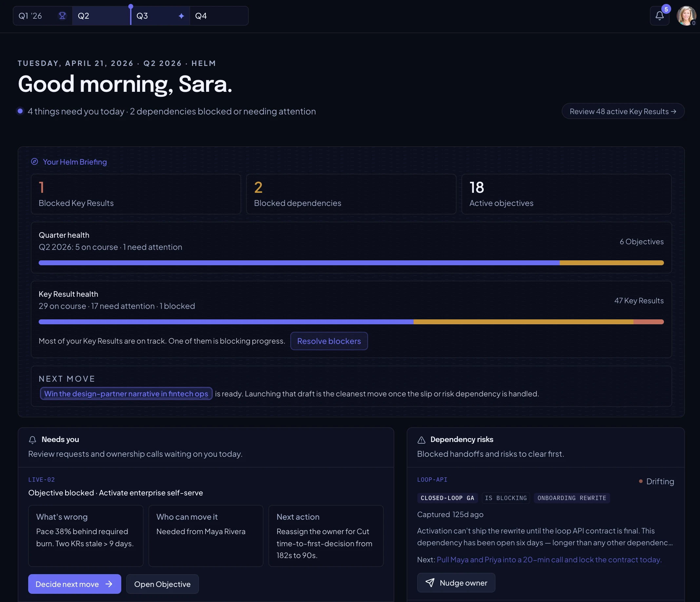
Task: Click the LIVE-02 objective code
Action: coord(42,480)
